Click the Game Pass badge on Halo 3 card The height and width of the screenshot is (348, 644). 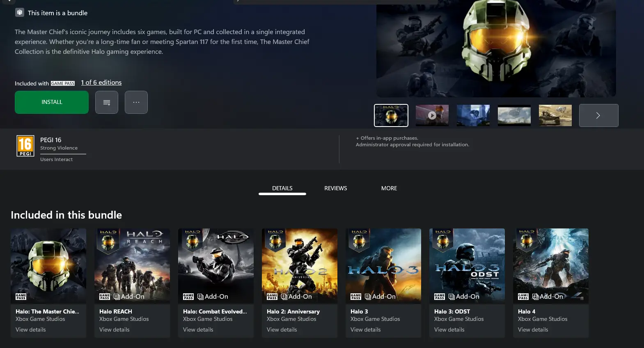(x=356, y=297)
